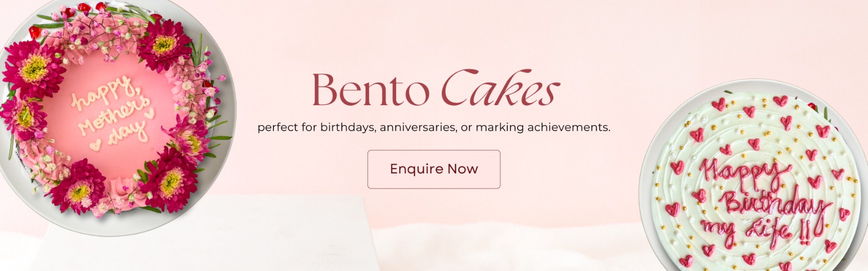Click the 'happy Mother's day' icing lettering
The width and height of the screenshot is (868, 271).
[111, 115]
